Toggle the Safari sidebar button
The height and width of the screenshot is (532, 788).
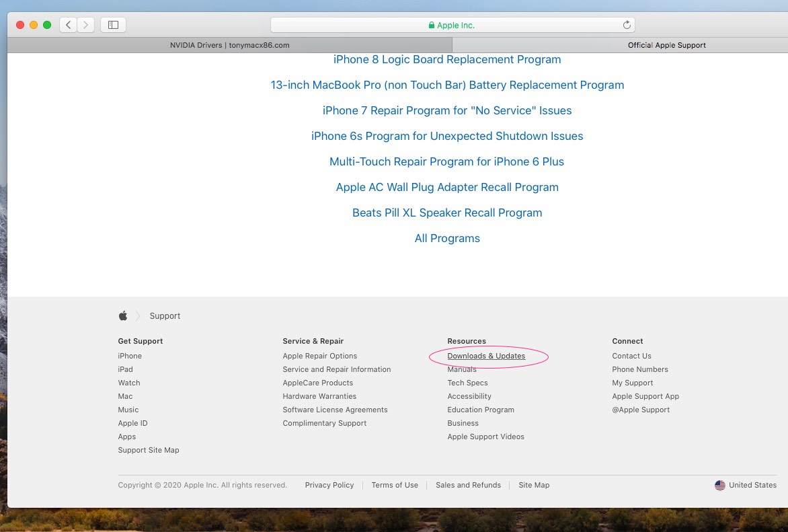pyautogui.click(x=113, y=25)
